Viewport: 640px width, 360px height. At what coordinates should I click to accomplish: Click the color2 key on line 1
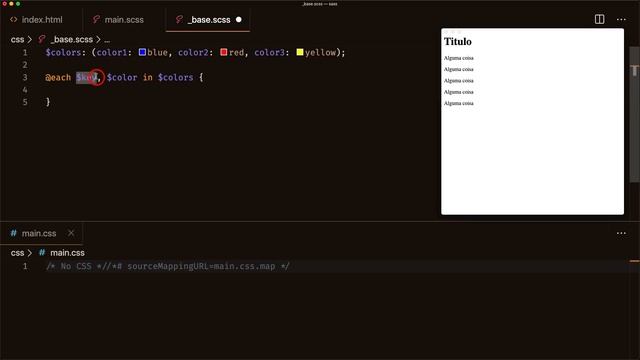[193, 53]
